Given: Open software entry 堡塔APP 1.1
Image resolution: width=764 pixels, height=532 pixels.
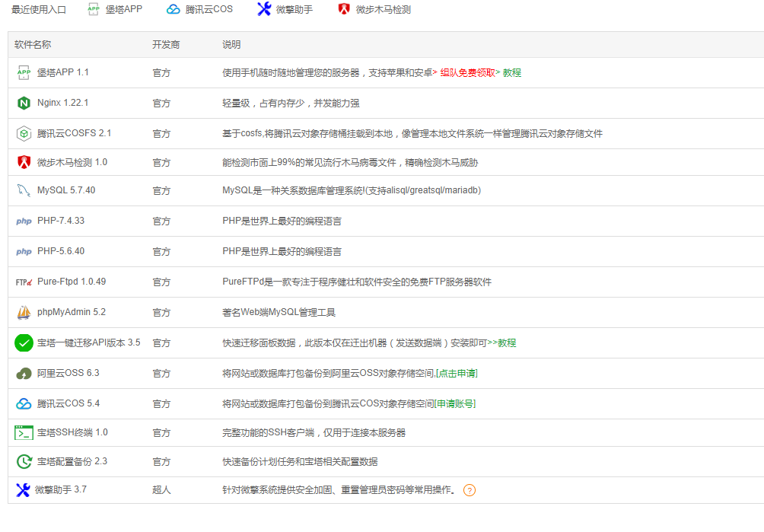Looking at the screenshot, I should (63, 72).
